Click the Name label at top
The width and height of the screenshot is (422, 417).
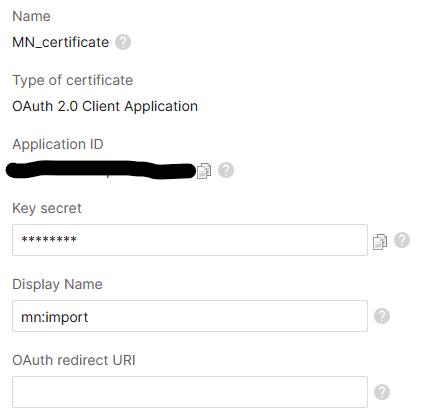tap(31, 16)
